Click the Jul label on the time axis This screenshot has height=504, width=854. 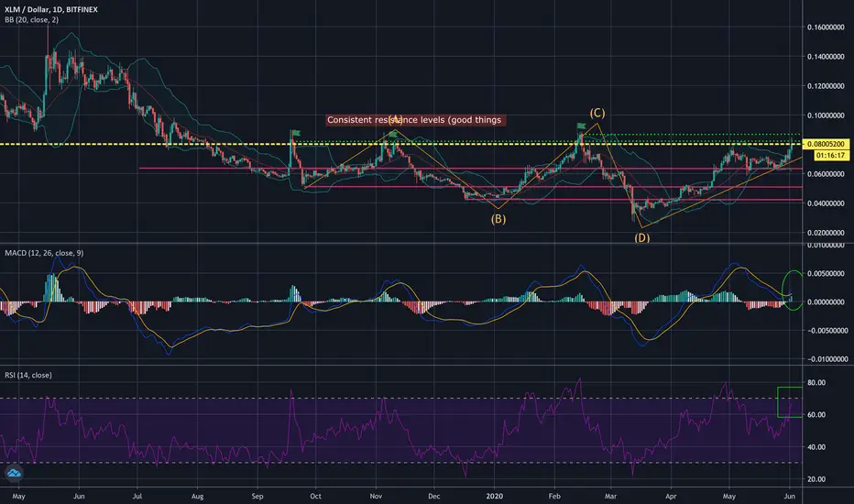tap(137, 497)
